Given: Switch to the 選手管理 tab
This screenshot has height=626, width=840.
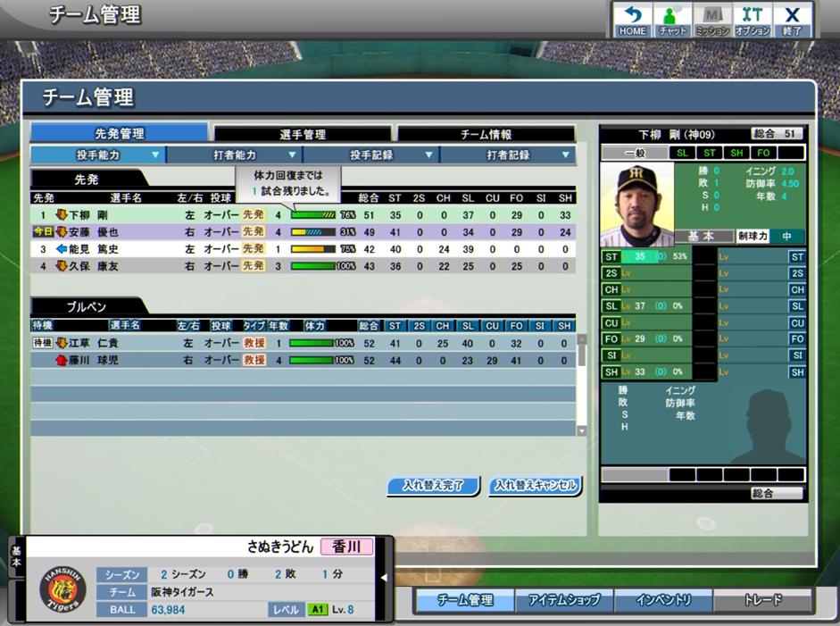Looking at the screenshot, I should click(x=303, y=134).
